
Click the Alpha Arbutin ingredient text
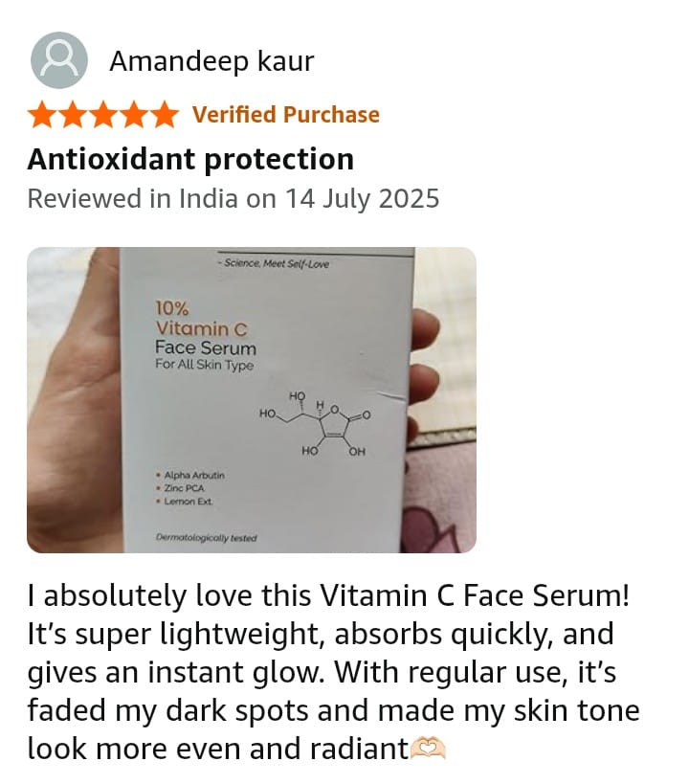coord(194,475)
